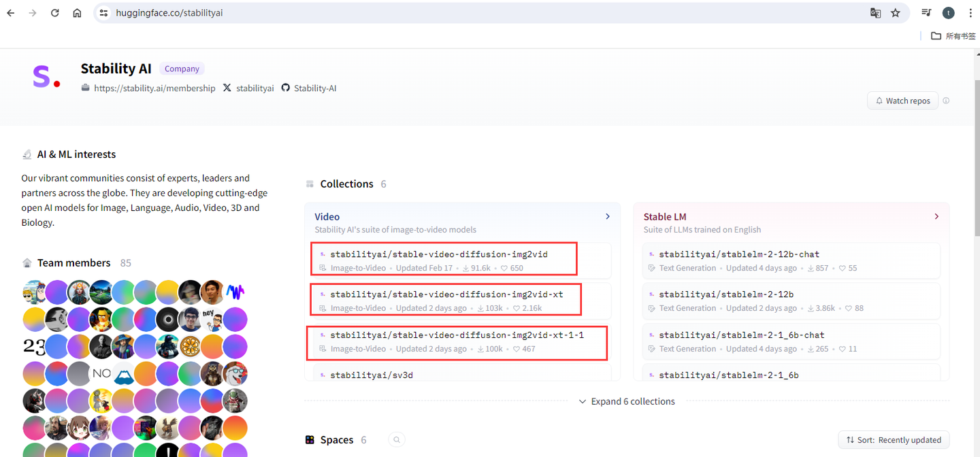Image resolution: width=980 pixels, height=457 pixels.
Task: Click info icon beside Watch repos
Action: tap(946, 101)
